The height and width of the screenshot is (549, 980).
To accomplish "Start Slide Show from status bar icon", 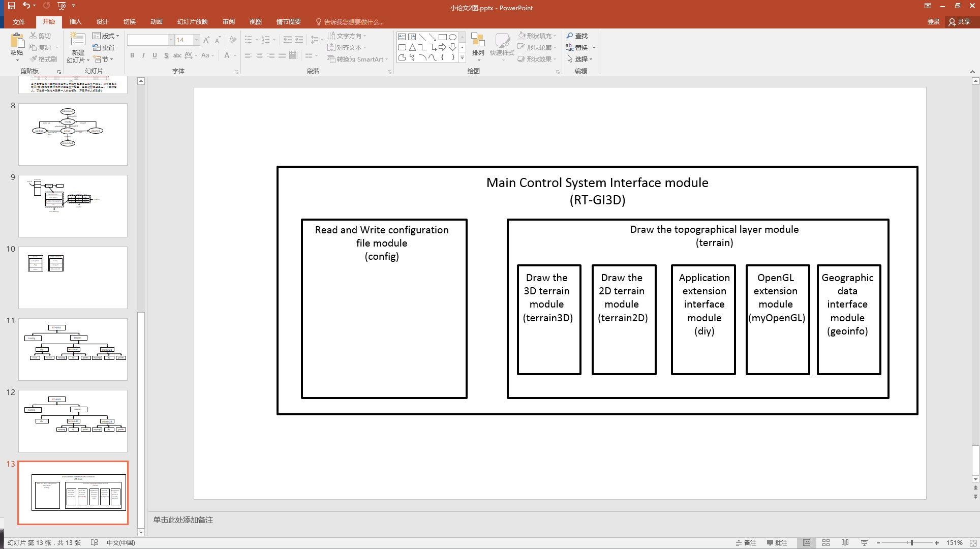I will point(864,543).
